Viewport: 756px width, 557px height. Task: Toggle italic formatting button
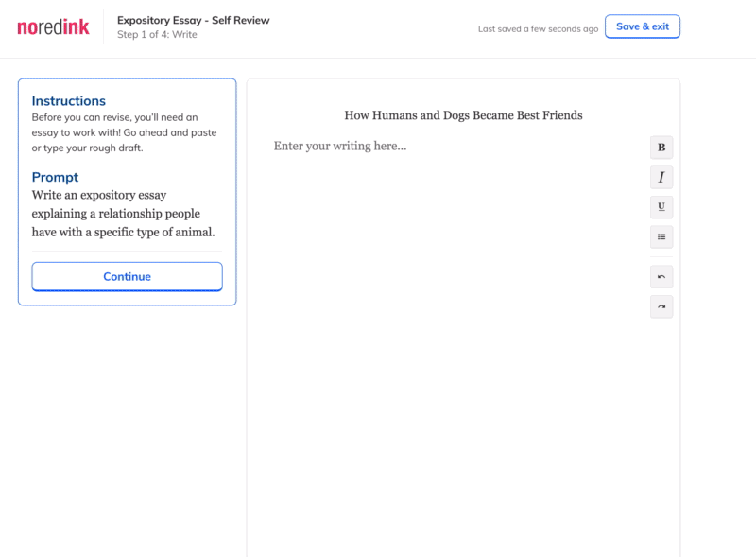[x=661, y=177]
